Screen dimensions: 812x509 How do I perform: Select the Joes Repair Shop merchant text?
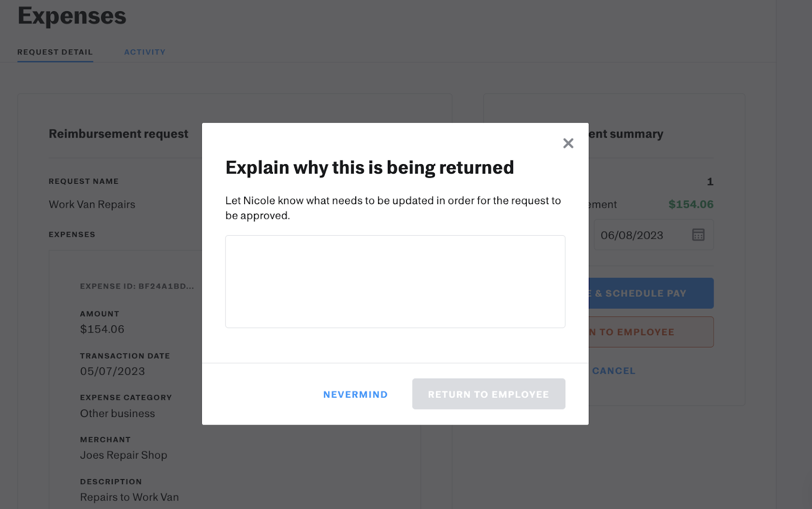pos(123,455)
